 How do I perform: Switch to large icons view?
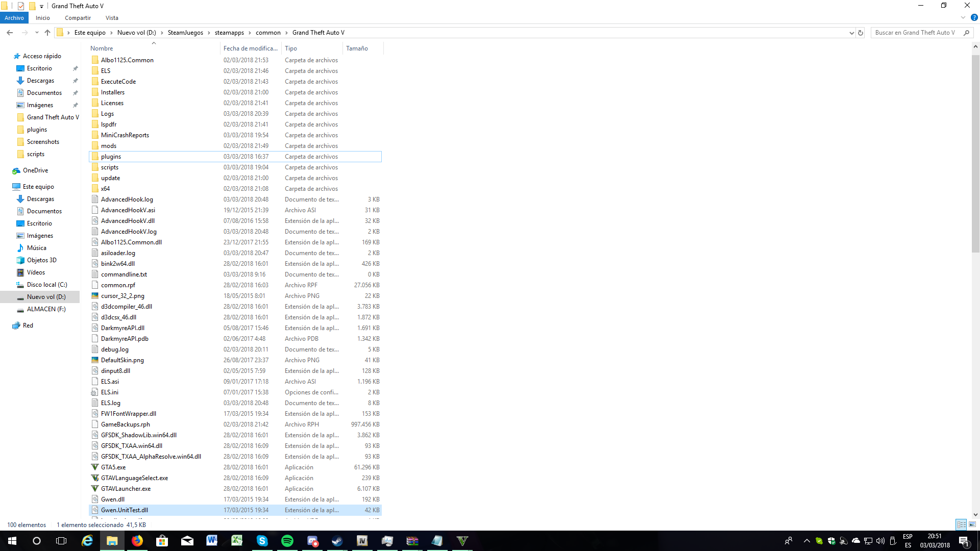(x=972, y=524)
